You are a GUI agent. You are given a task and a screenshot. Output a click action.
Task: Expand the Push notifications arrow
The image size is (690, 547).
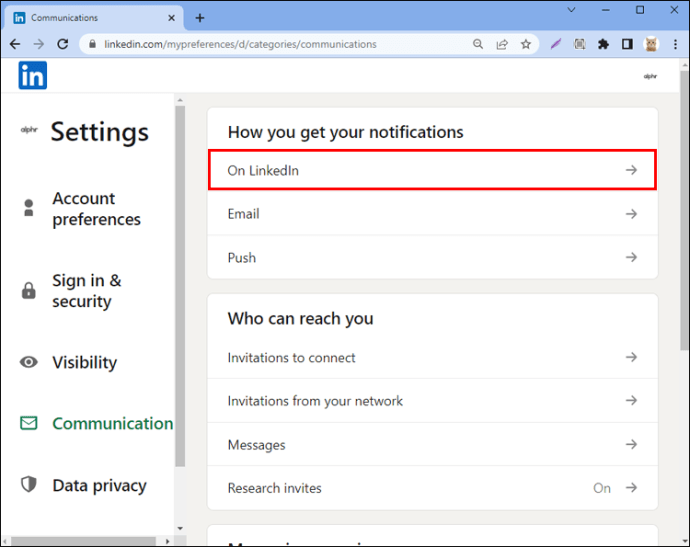pyautogui.click(x=631, y=258)
